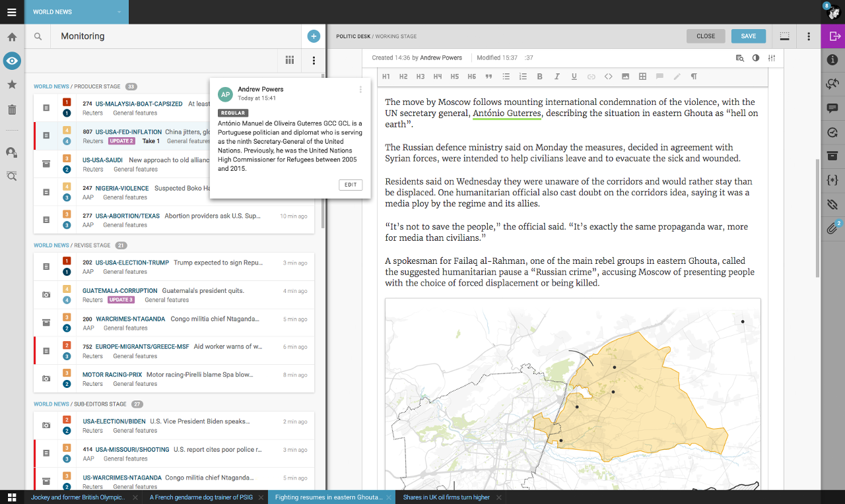
Task: Open the comments panel icon on right sidebar
Action: click(x=832, y=108)
